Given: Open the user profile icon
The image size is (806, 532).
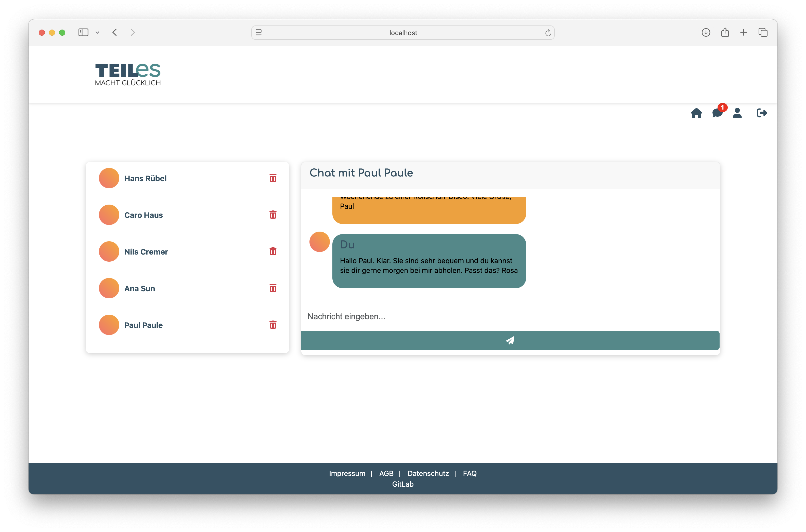Looking at the screenshot, I should (737, 113).
